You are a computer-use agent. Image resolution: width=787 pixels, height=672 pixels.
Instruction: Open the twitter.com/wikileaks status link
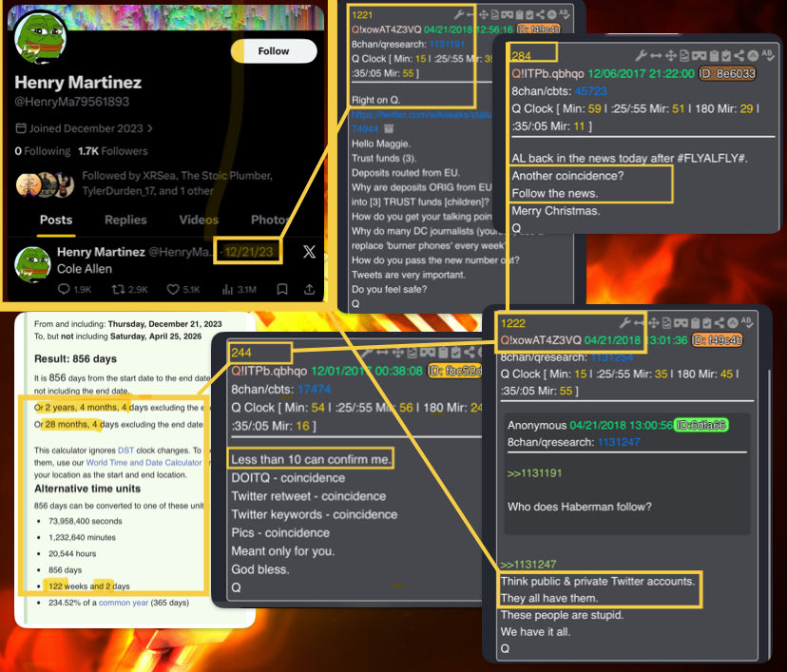421,115
